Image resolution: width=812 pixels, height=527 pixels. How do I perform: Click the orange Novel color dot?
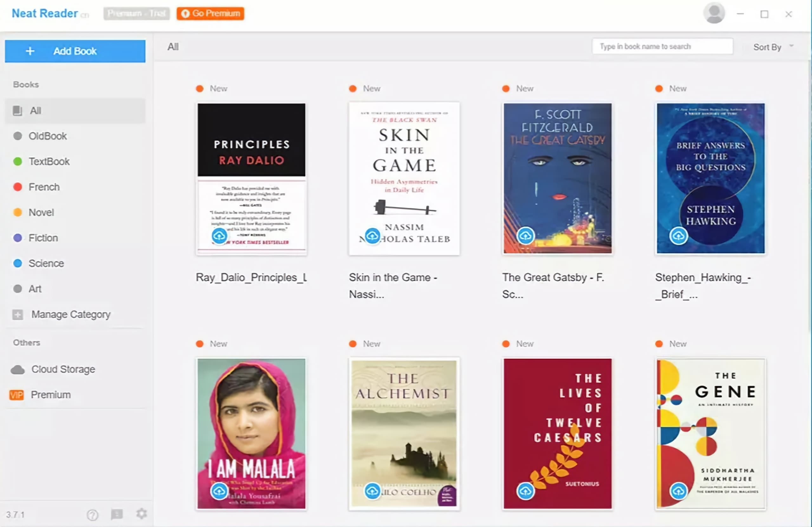(18, 212)
